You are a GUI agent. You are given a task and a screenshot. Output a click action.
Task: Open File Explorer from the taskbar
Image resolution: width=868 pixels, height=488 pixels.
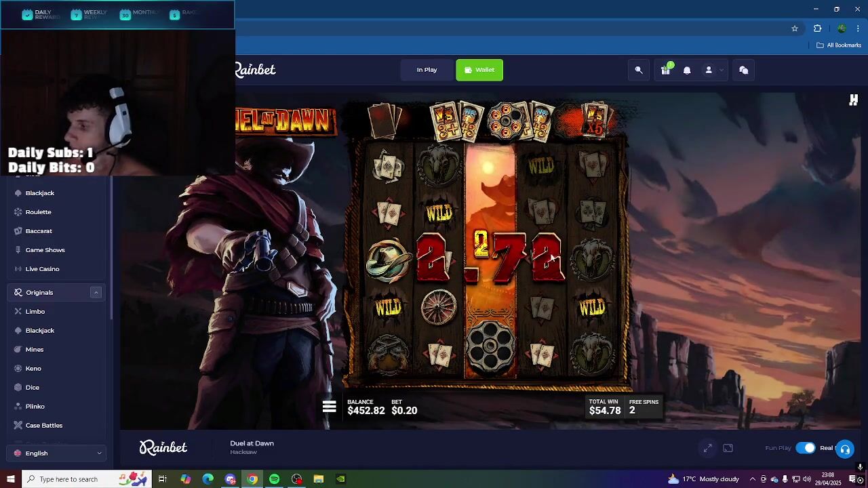pyautogui.click(x=319, y=479)
